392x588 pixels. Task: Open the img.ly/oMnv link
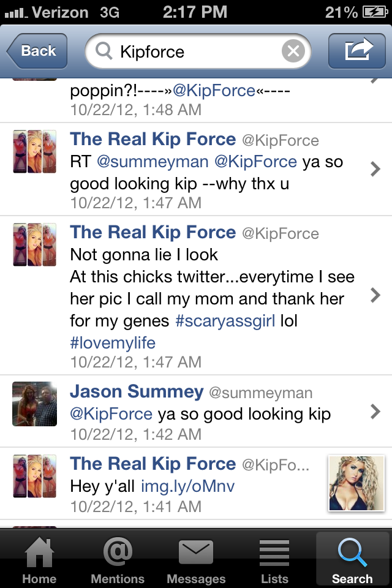(187, 486)
